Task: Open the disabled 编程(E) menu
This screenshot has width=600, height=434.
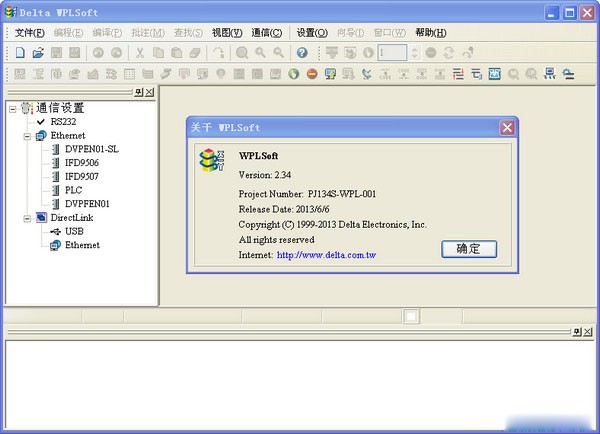Action: pos(68,33)
